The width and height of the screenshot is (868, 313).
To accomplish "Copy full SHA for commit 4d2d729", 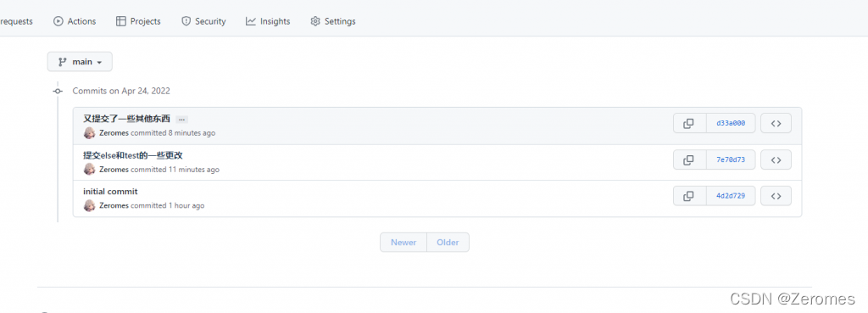I will pyautogui.click(x=689, y=196).
